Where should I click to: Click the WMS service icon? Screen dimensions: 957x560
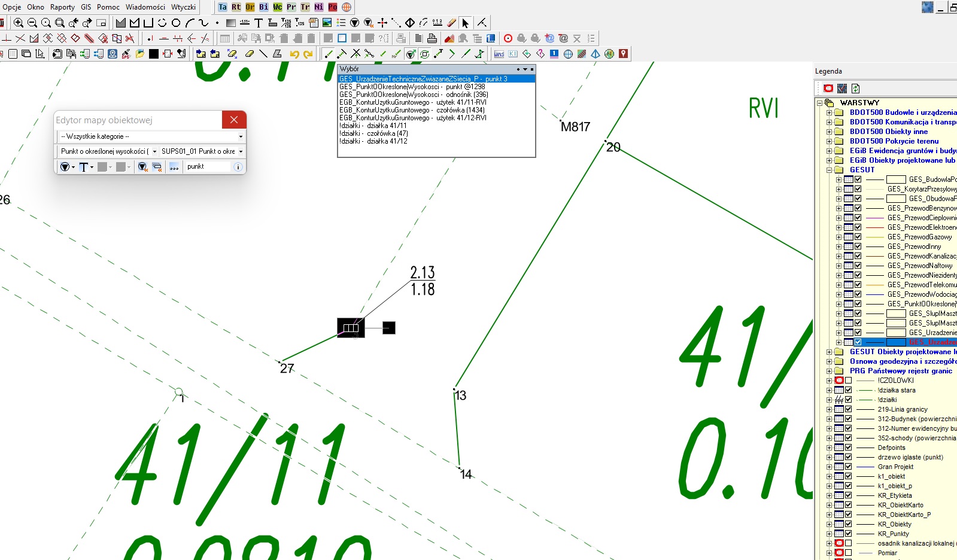click(499, 54)
